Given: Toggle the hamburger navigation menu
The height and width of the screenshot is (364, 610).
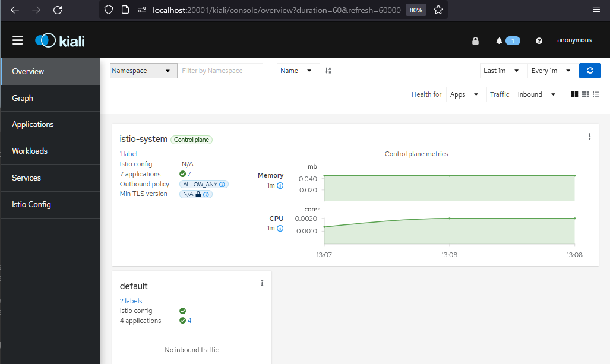Looking at the screenshot, I should tap(17, 40).
